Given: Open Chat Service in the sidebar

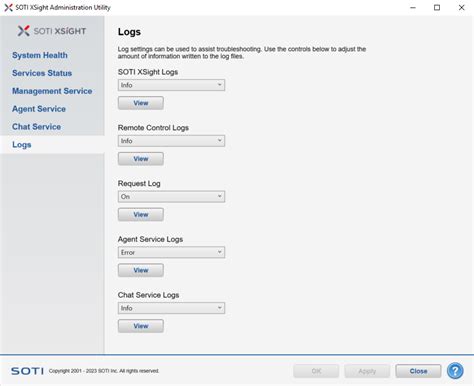Looking at the screenshot, I should click(36, 127).
